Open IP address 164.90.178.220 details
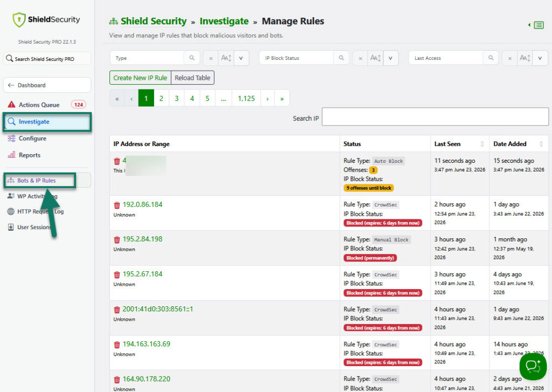 [147, 379]
